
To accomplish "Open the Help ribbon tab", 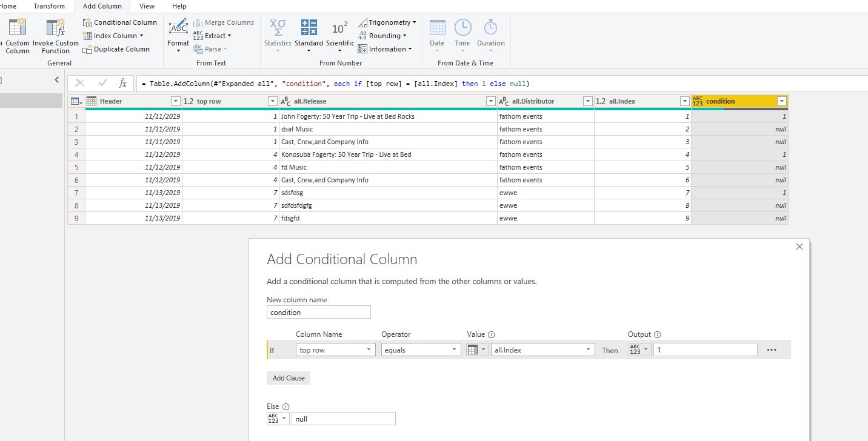I will pyautogui.click(x=179, y=6).
